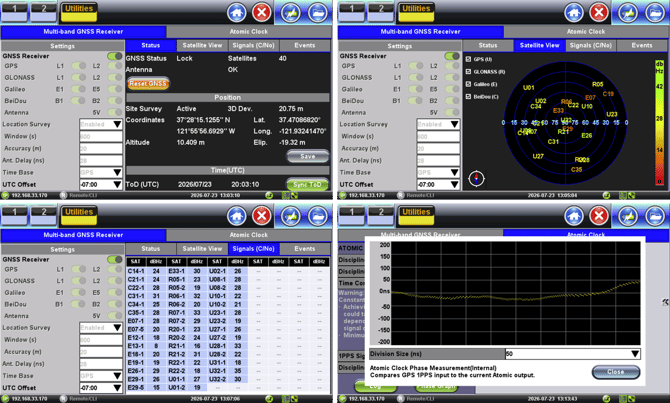Click the red X icon on the Atomic Clock graph screen
The image size is (670, 403).
(599, 216)
